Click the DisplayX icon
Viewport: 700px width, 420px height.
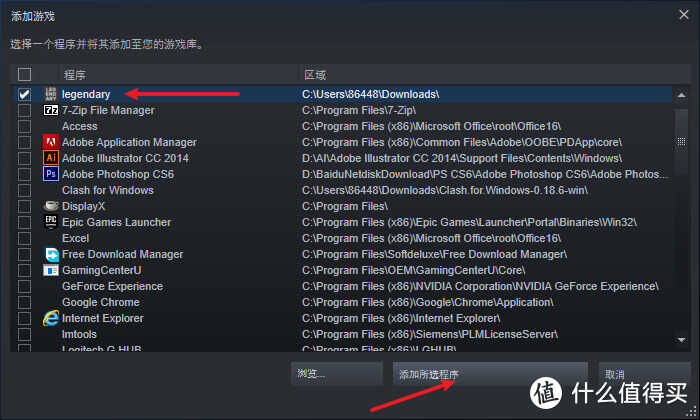51,206
